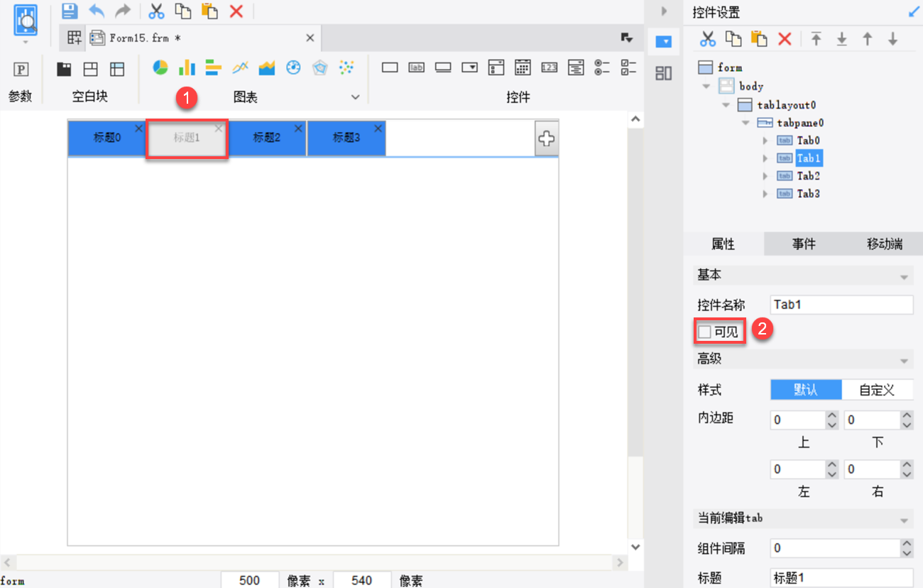This screenshot has width=923, height=588.
Task: Insert the scatter chart
Action: click(x=346, y=67)
